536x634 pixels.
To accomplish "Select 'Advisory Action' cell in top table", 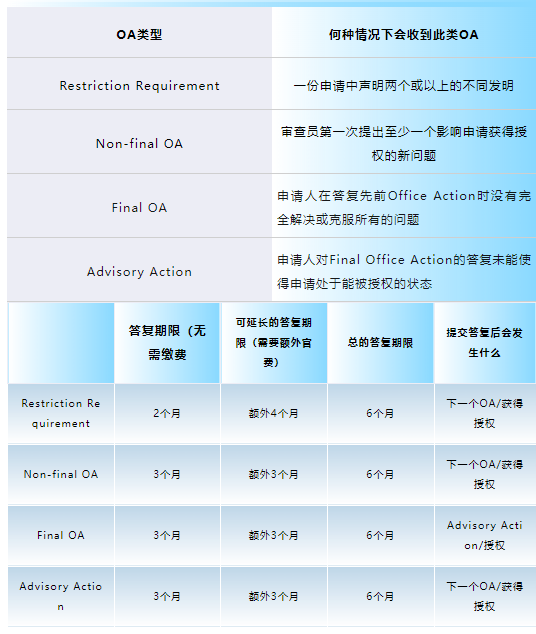I will 139,271.
